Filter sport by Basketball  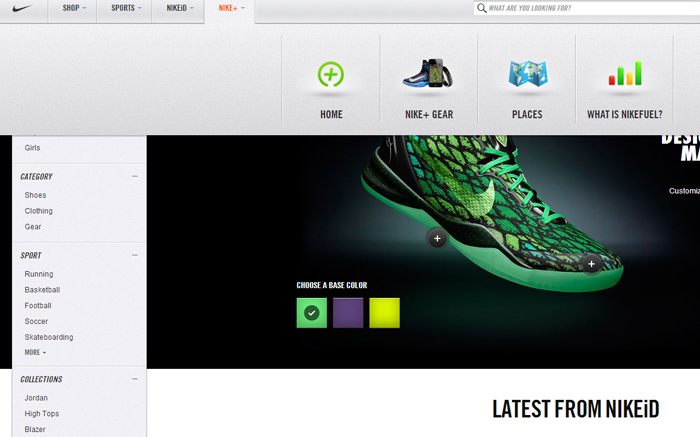click(42, 290)
